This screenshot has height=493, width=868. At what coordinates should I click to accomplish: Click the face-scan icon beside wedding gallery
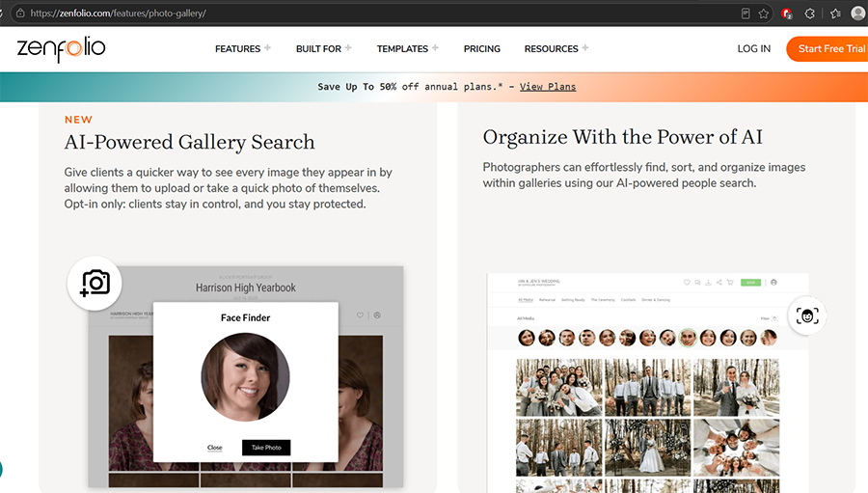(807, 315)
